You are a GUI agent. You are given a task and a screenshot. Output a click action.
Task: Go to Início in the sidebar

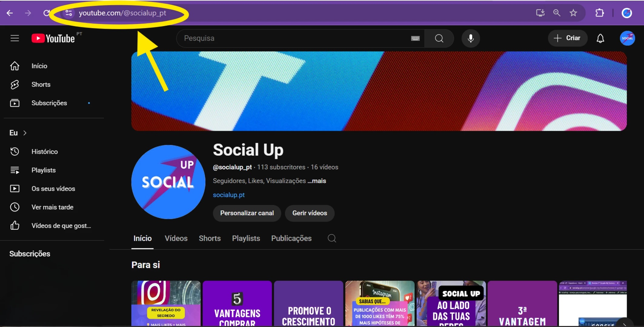click(x=53, y=66)
